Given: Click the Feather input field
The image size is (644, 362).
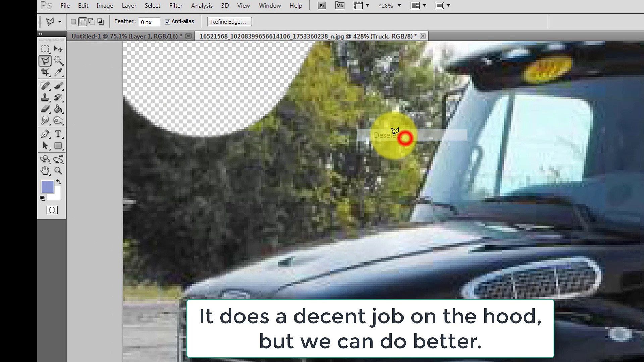Looking at the screenshot, I should click(x=149, y=22).
